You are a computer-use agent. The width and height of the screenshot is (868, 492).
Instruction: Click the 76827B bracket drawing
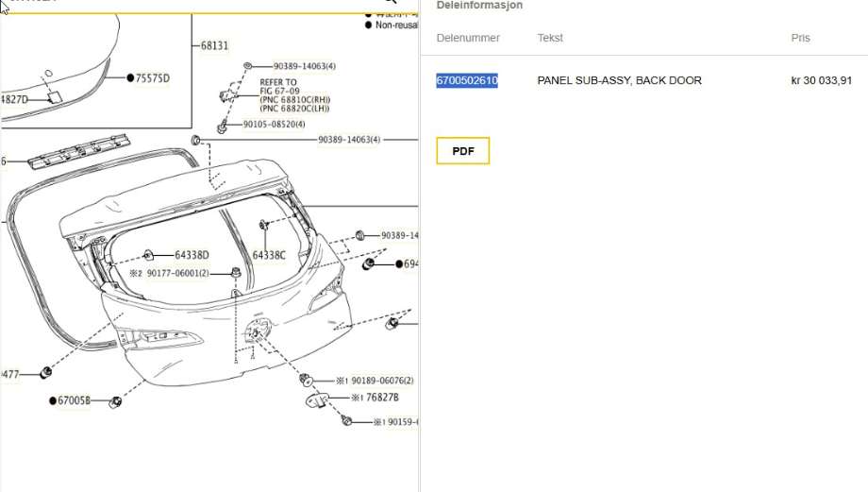click(317, 399)
